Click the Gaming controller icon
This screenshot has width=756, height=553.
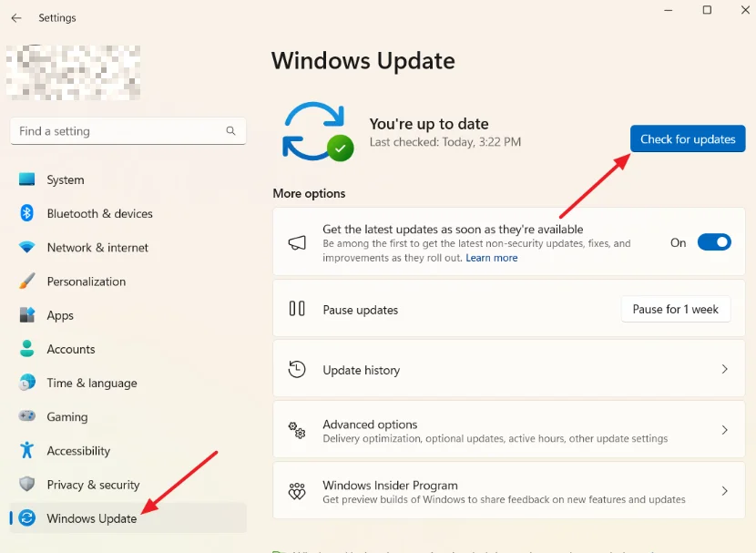27,415
